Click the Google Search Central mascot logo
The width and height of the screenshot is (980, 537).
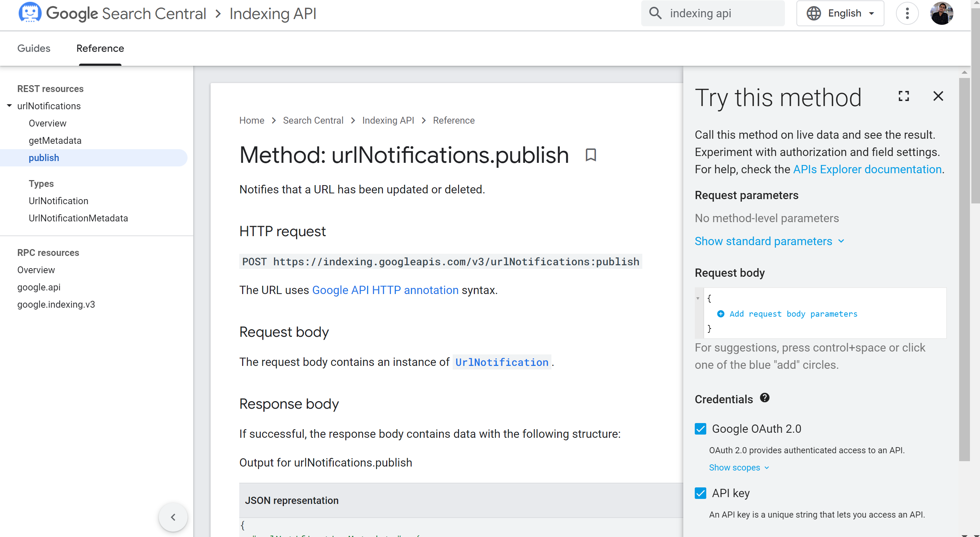coord(30,13)
